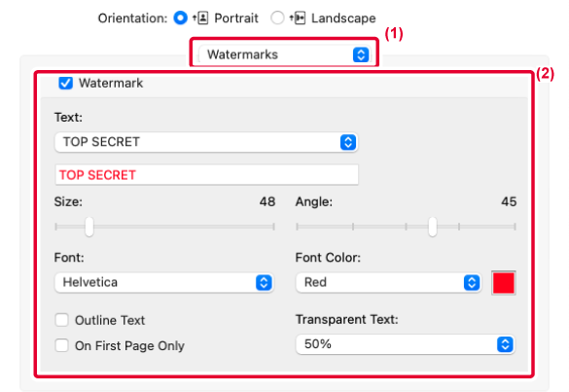Click the Helvetica font menu arrows icon
The image size is (569, 392).
pos(264,282)
